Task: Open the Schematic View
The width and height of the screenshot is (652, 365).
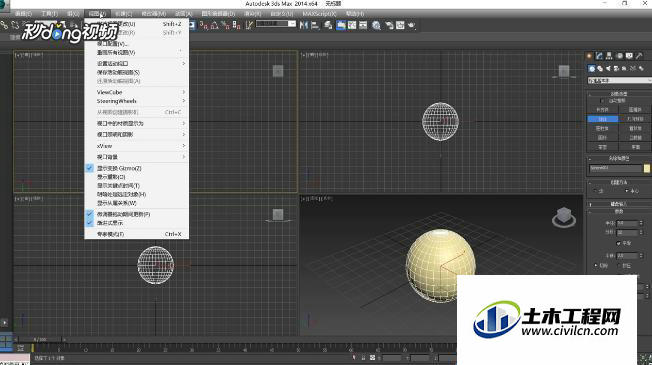Action: (x=363, y=25)
